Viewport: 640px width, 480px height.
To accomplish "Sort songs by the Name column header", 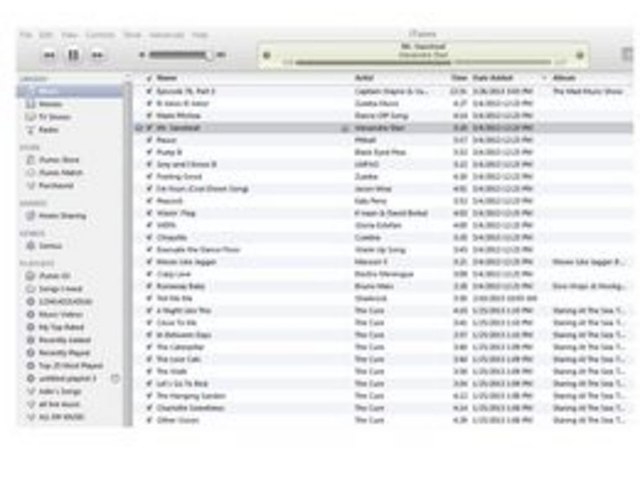I will pyautogui.click(x=167, y=78).
